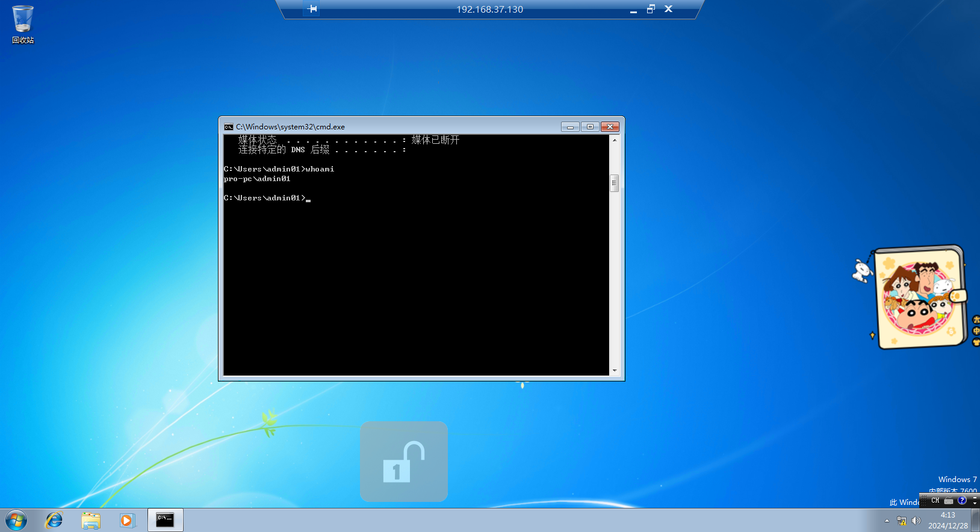This screenshot has height=532, width=980.
Task: Open the cmd.exe title bar system icon
Action: [229, 127]
